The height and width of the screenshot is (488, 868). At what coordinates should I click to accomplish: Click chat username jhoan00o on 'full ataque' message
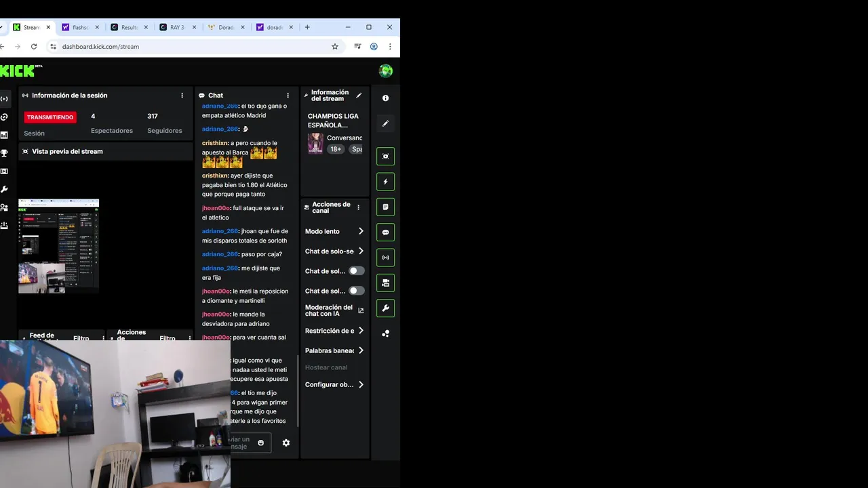coord(215,208)
